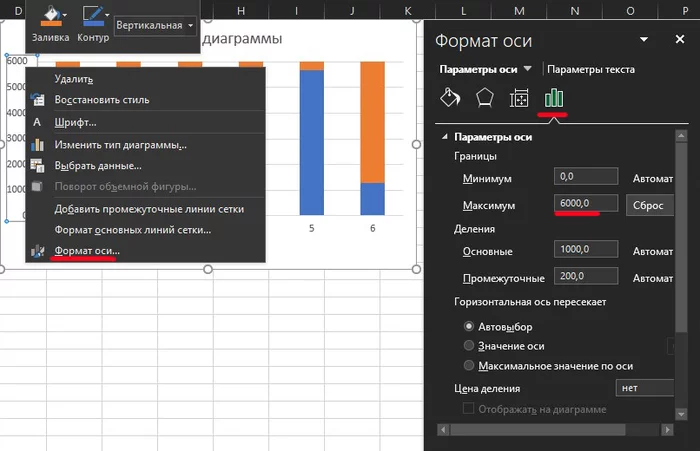Open Заливка dropdown arrow

(x=65, y=15)
